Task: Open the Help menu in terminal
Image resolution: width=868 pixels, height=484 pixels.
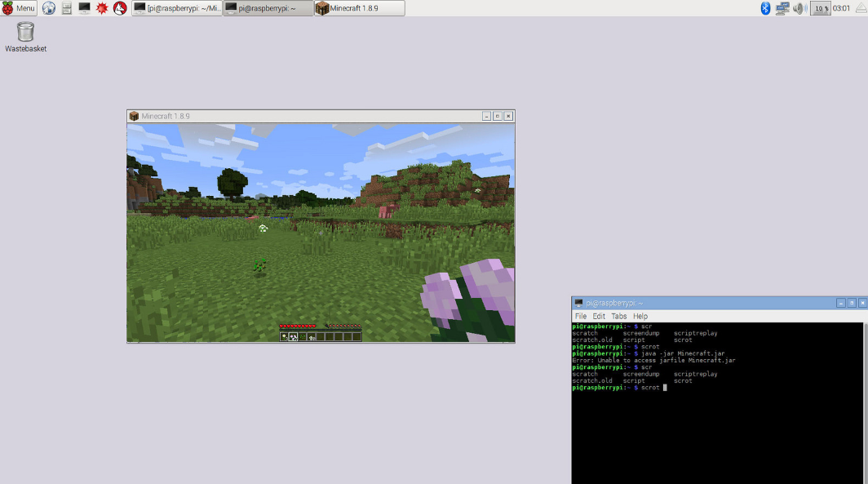Action: [x=640, y=316]
